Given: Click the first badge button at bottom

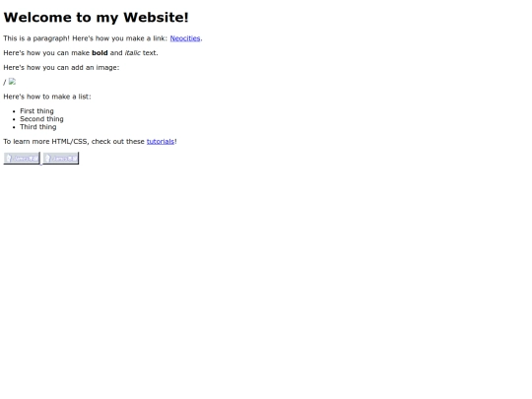Looking at the screenshot, I should (x=22, y=158).
